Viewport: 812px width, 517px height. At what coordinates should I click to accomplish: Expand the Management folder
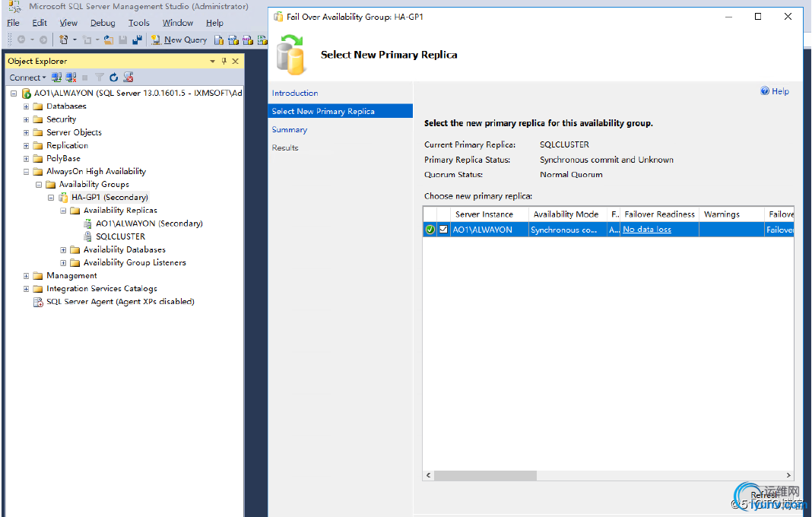point(26,275)
